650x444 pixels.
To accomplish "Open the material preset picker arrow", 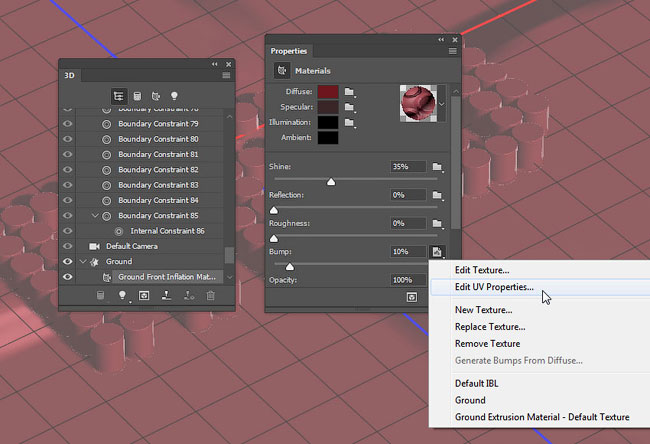I will 442,104.
